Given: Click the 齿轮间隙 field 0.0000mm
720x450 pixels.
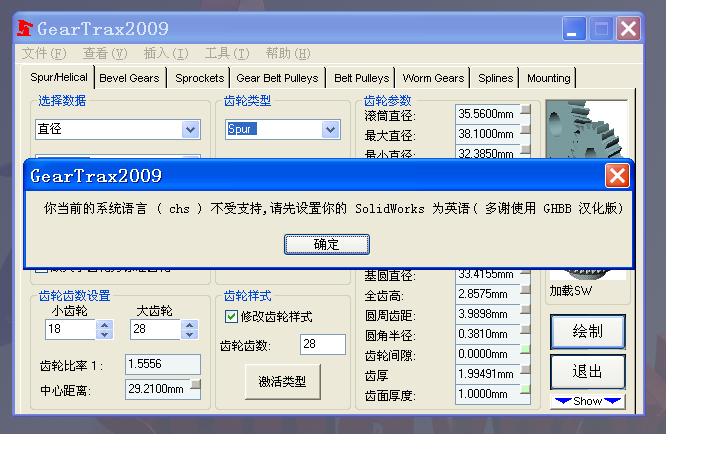Looking at the screenshot, I should pyautogui.click(x=488, y=354).
